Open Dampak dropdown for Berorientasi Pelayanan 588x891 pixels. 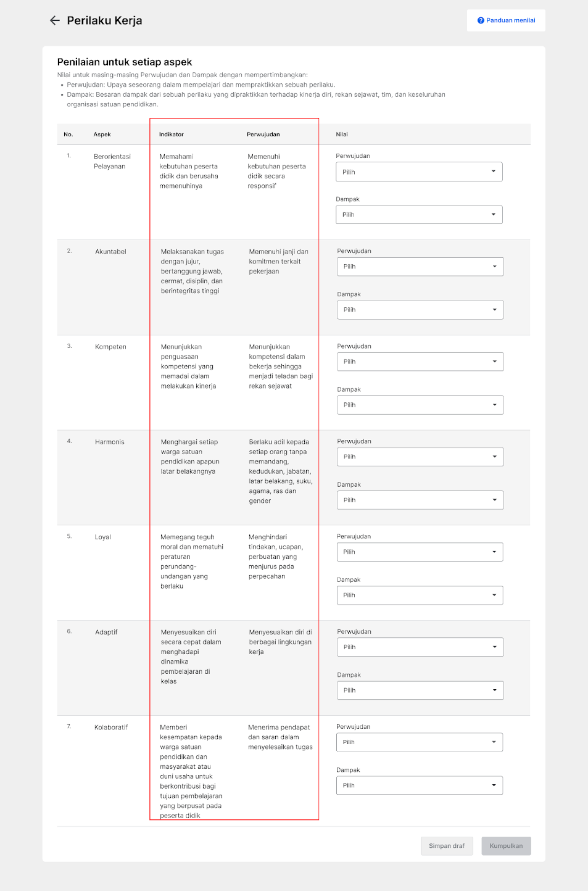coord(419,215)
